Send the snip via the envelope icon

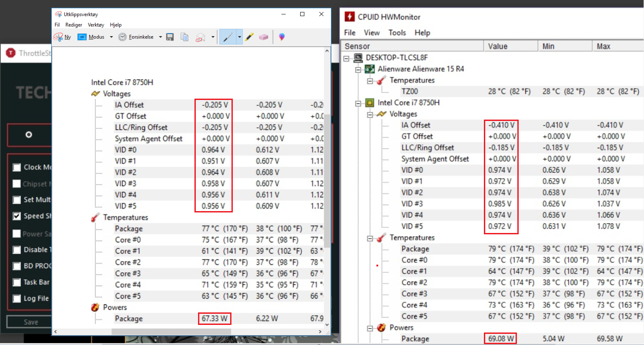[200, 37]
